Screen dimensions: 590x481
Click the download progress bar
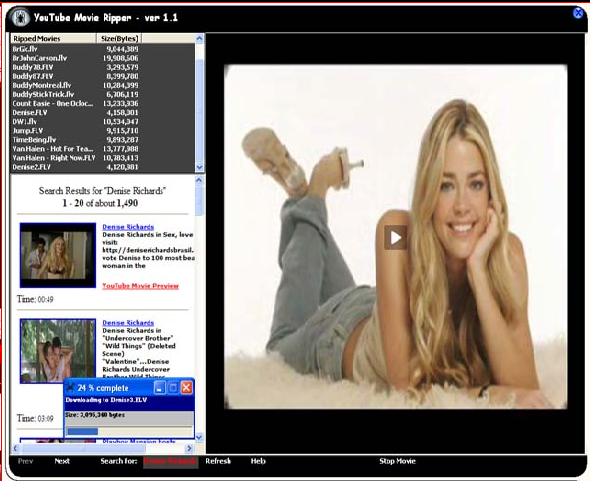129,431
